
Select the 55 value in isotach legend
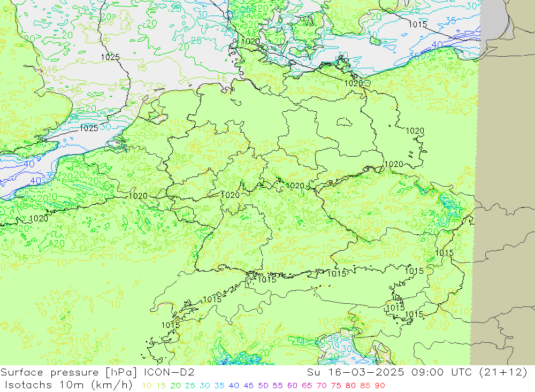277,386
